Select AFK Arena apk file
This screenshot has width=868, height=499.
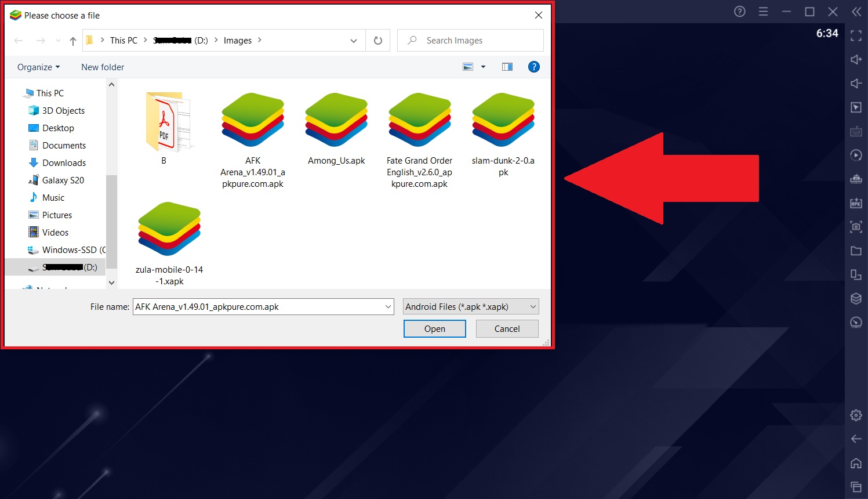[x=253, y=140]
